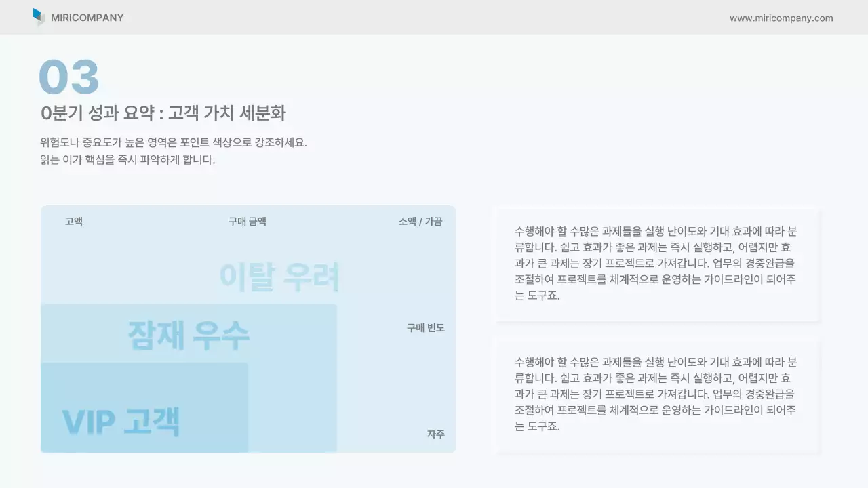Click the '잠재 우수' segment of the matrix
The width and height of the screenshot is (868, 488).
coord(189,334)
